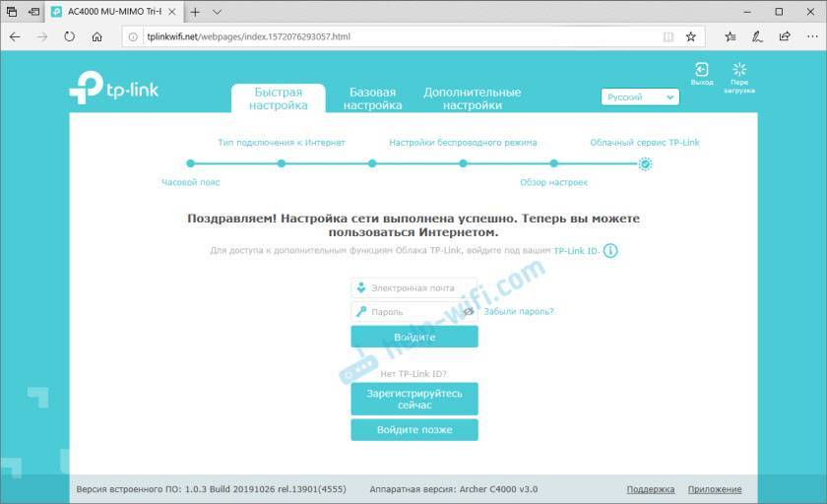Click 'Аппаратная версия: Archer C4000 v3.0' text
This screenshot has height=504, width=827.
454,489
